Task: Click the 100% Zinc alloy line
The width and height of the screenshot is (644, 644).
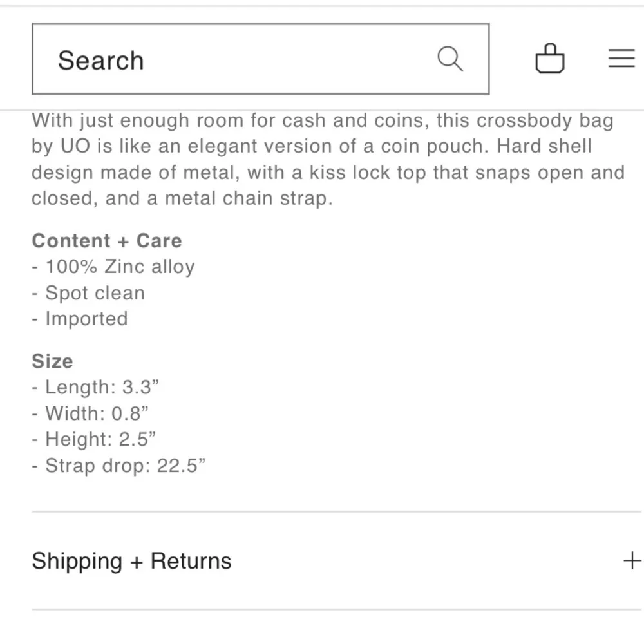Action: tap(113, 267)
